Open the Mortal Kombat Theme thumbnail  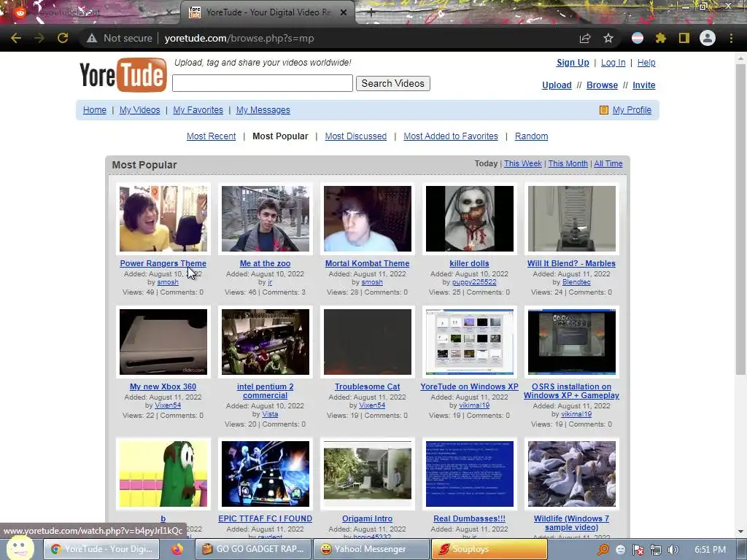tap(368, 219)
